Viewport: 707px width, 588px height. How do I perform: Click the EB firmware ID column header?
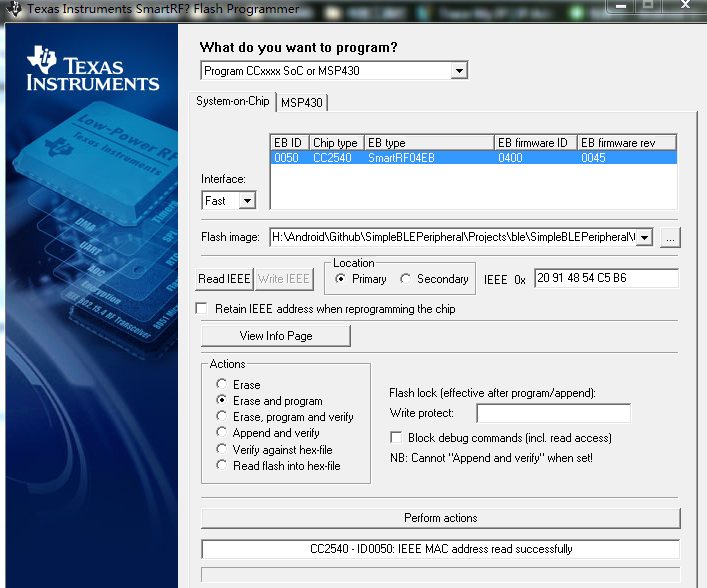coord(536,143)
